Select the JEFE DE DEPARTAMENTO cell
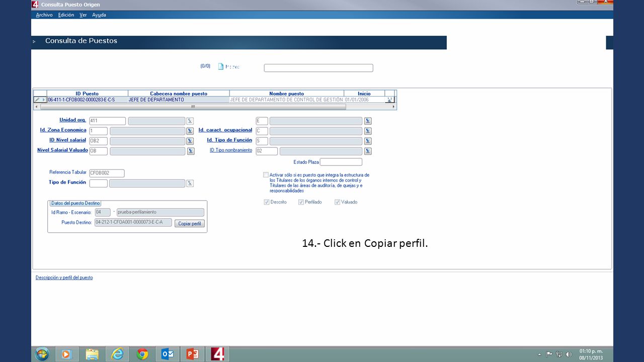 [x=179, y=100]
